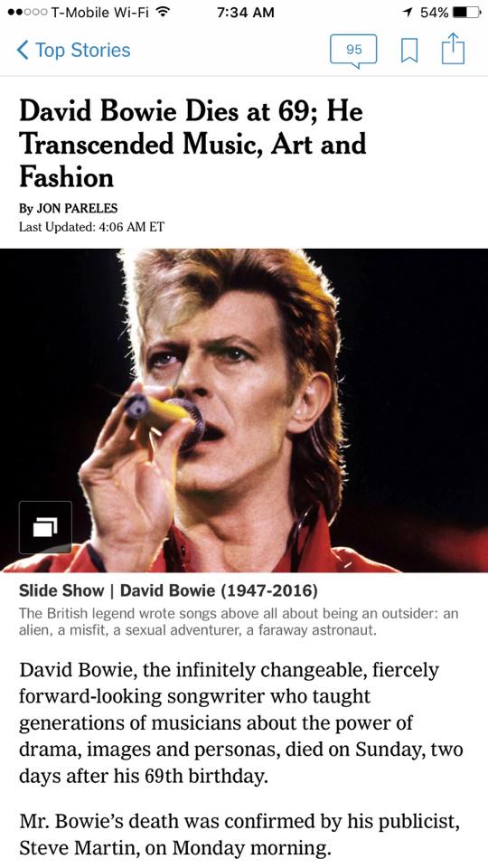Viewport: 488px width, 868px height.
Task: Tap the Slide Show caption title
Action: click(168, 590)
